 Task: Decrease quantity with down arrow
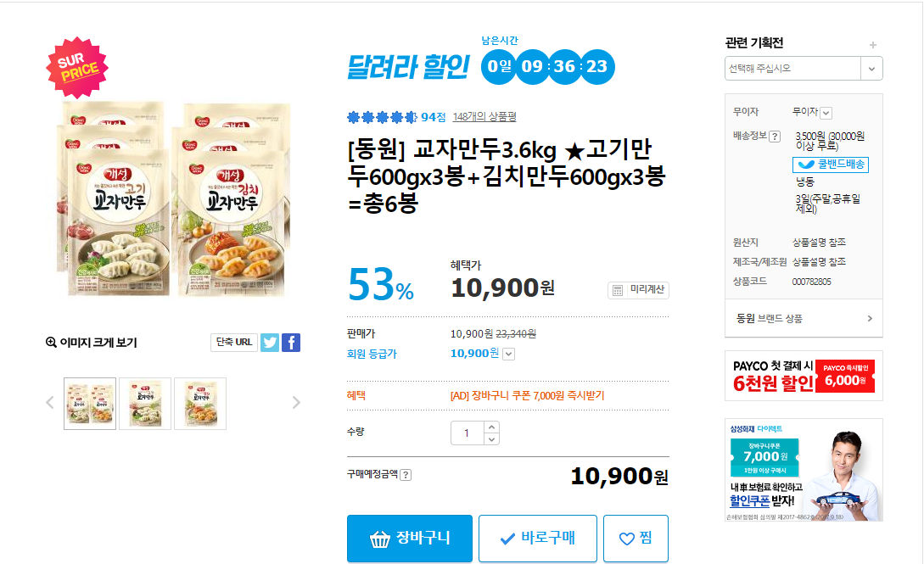point(491,438)
